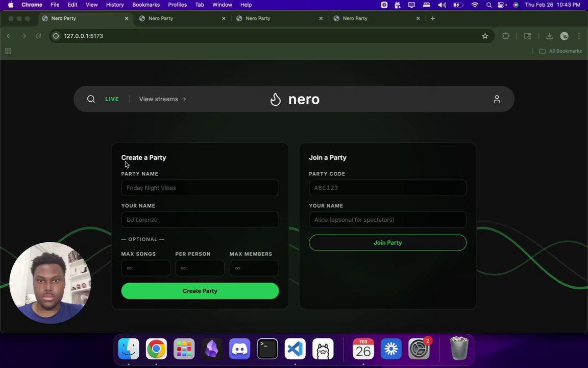This screenshot has height=368, width=588.
Task: Open the Tab menu in menu bar
Action: [x=200, y=5]
